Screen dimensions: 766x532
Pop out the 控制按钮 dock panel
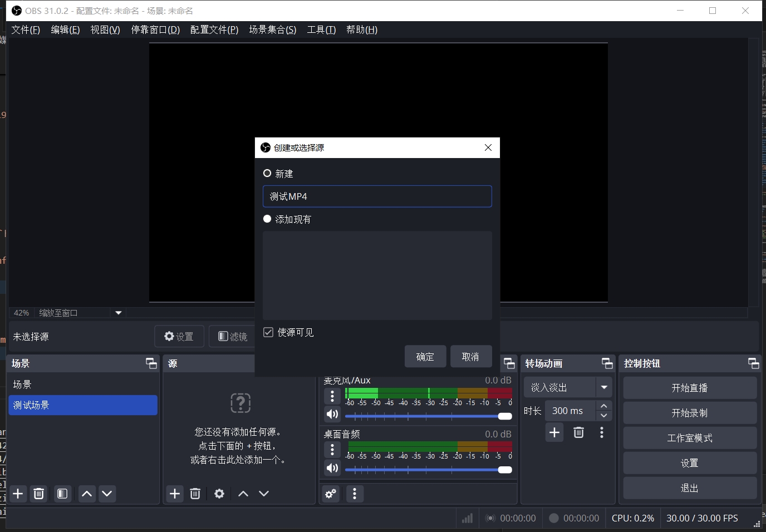[753, 363]
